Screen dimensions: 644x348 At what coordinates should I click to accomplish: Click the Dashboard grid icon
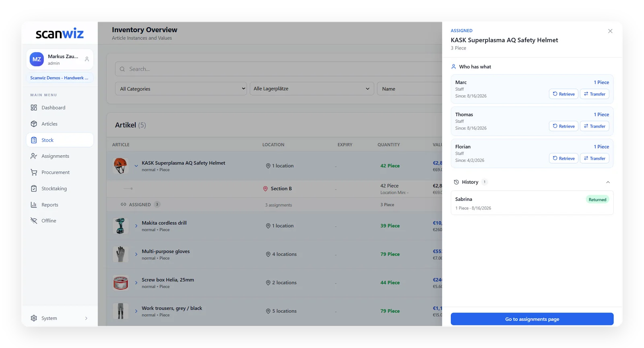pos(34,107)
